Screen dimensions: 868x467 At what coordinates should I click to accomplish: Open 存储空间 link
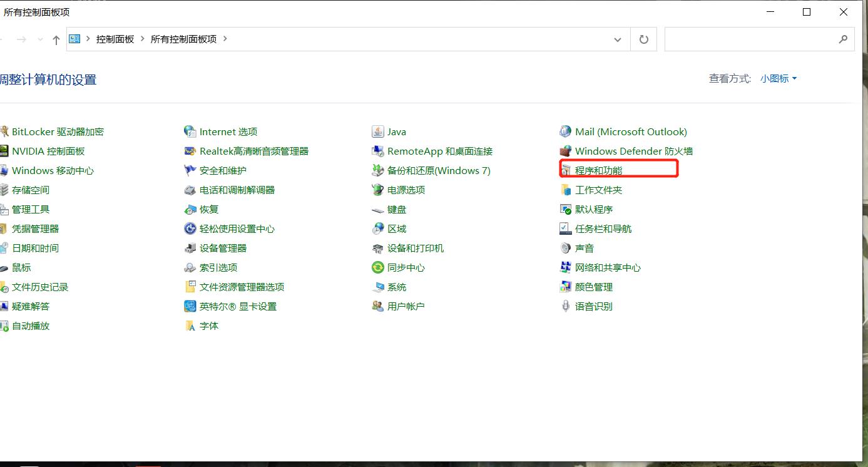tap(31, 190)
